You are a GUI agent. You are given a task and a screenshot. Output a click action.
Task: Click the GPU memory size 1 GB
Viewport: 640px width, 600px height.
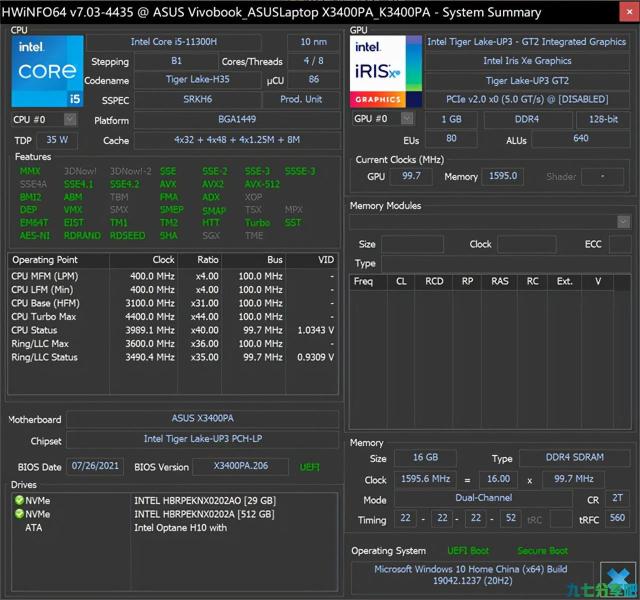coord(451,119)
